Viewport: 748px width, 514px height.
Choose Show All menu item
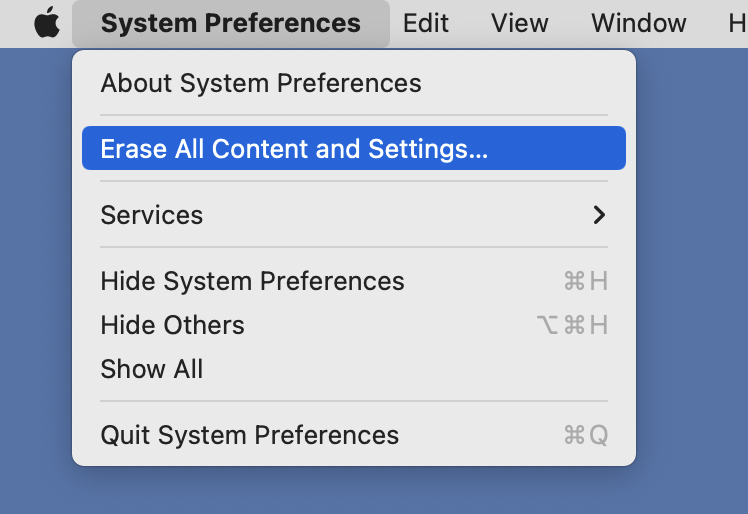(x=354, y=369)
